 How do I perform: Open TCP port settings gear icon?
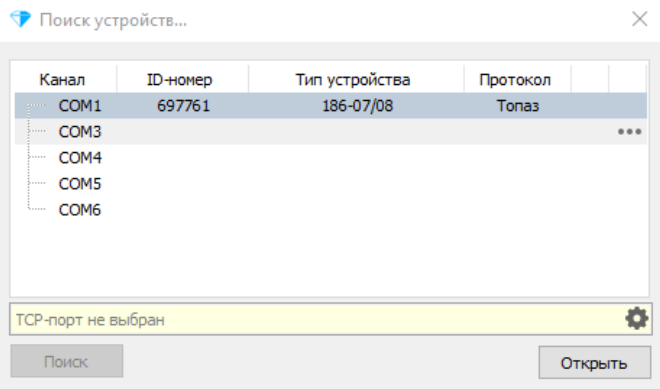pos(636,319)
